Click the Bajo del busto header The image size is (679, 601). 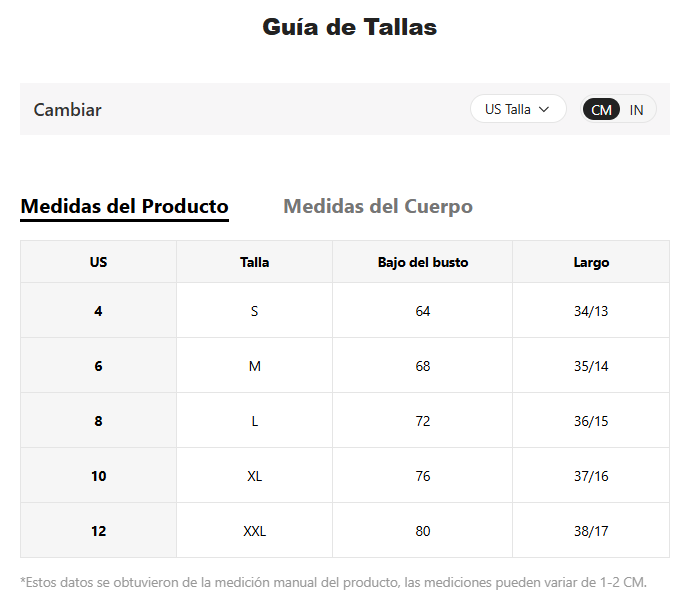[422, 262]
